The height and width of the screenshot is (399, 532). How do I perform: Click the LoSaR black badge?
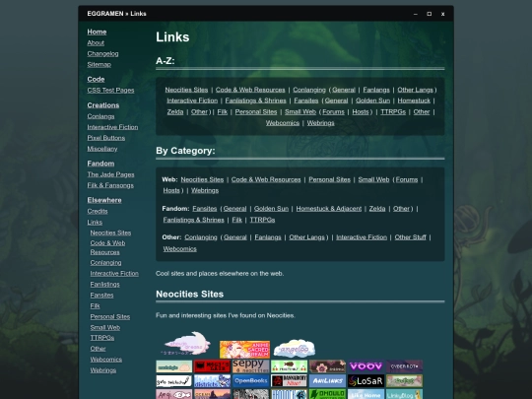click(366, 380)
